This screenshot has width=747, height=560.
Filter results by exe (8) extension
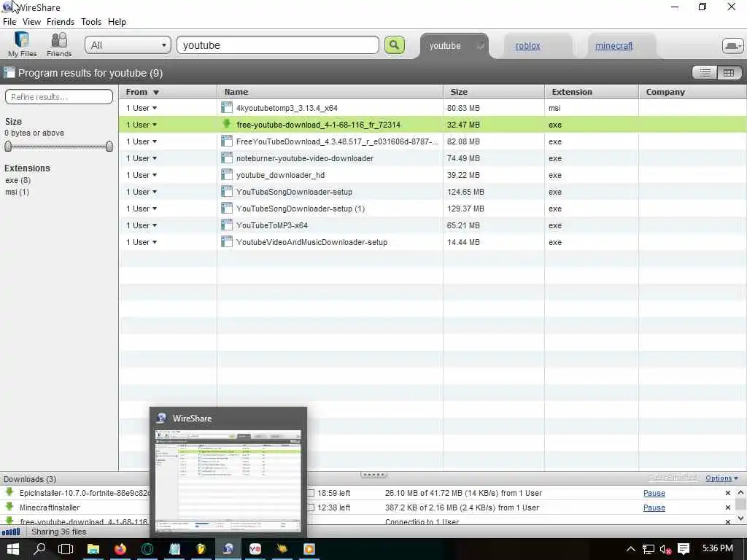18,181
